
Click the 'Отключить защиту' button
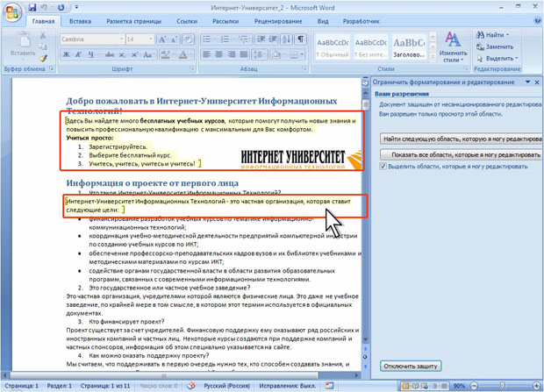coord(412,366)
